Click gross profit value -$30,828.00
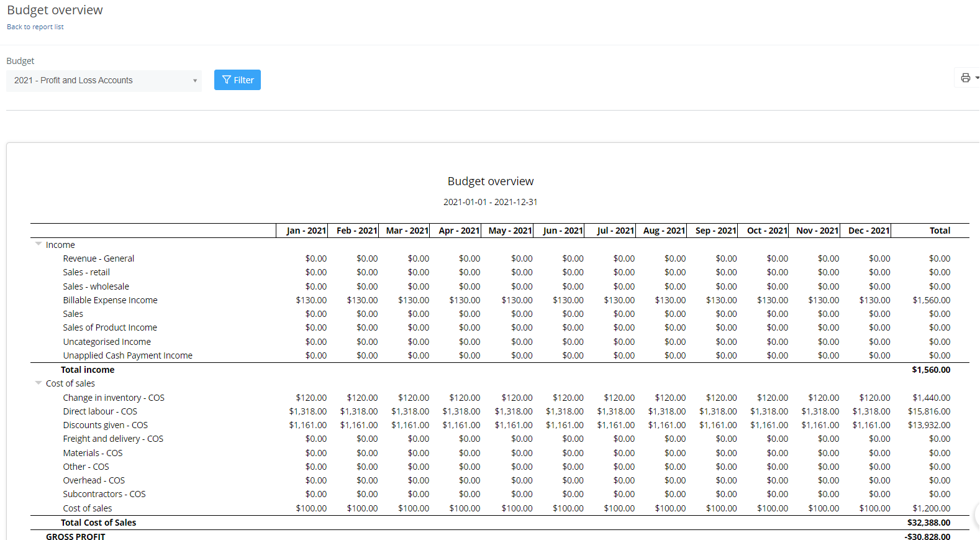Screen dimensions: 980x540 (927, 537)
